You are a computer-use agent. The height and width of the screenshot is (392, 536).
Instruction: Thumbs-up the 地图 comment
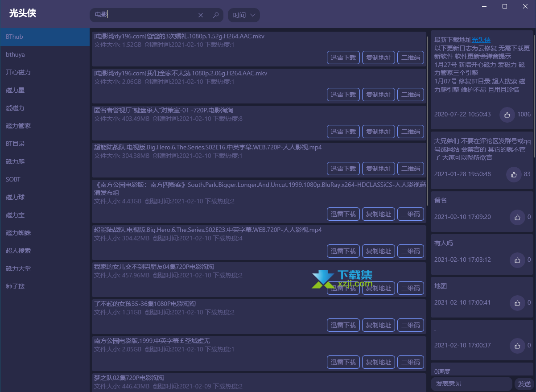click(x=517, y=303)
